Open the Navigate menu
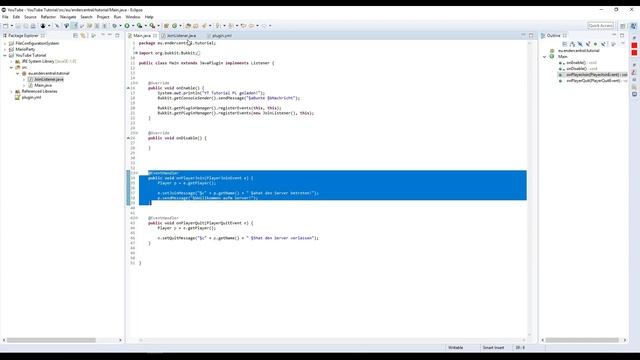 click(68, 17)
